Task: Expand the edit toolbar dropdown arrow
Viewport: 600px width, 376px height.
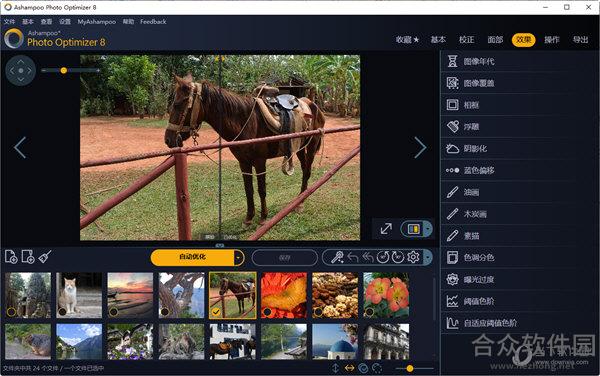Action: click(428, 257)
